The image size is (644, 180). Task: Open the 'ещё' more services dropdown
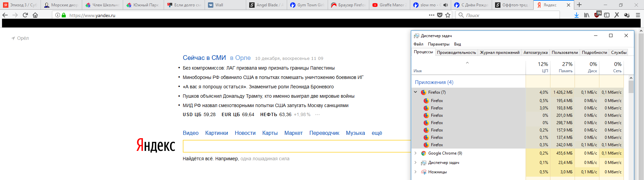coord(377,133)
